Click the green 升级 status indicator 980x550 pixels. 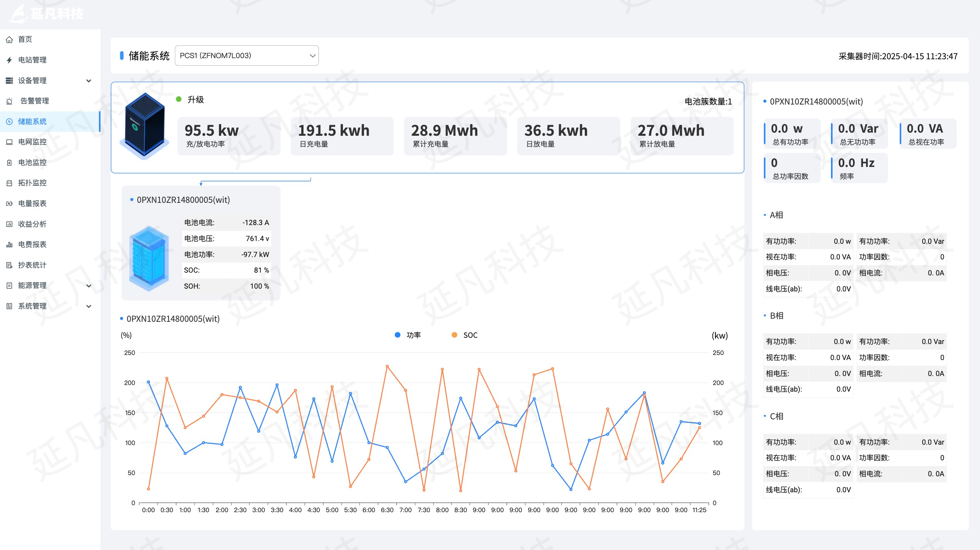point(179,99)
